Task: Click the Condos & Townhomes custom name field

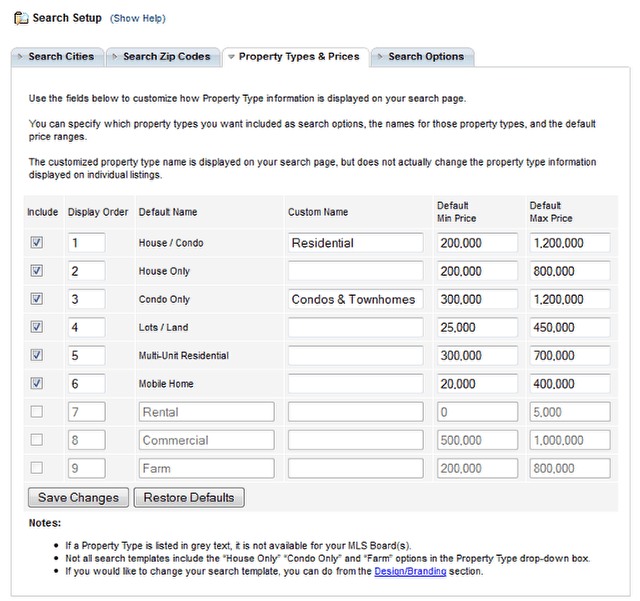Action: pyautogui.click(x=356, y=299)
